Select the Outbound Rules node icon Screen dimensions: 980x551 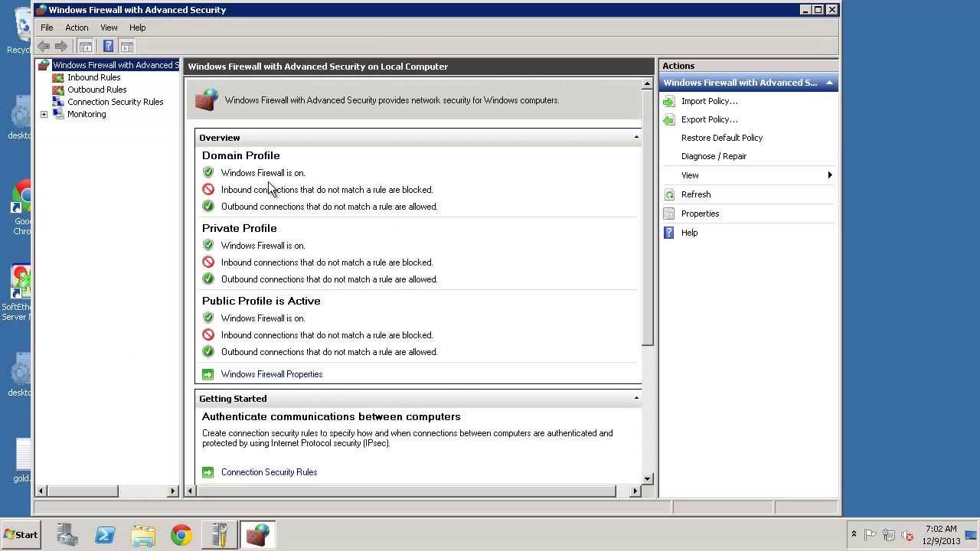click(58, 90)
